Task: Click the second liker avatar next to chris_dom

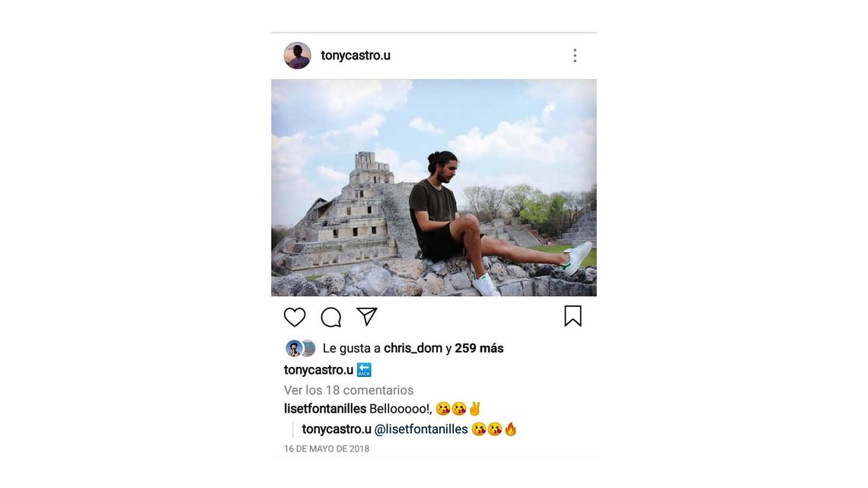Action: click(308, 347)
